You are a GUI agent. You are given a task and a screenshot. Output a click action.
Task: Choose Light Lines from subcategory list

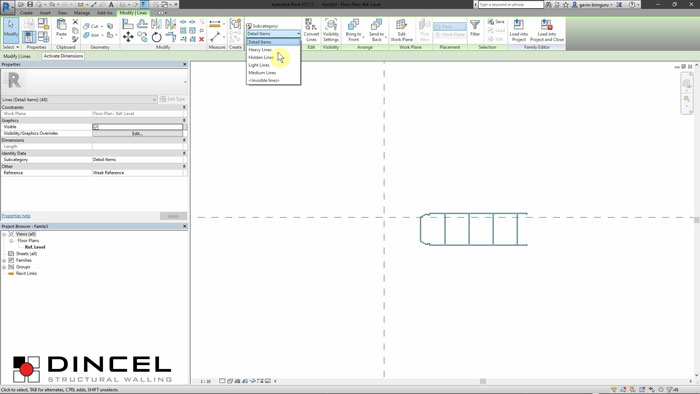[x=273, y=65]
